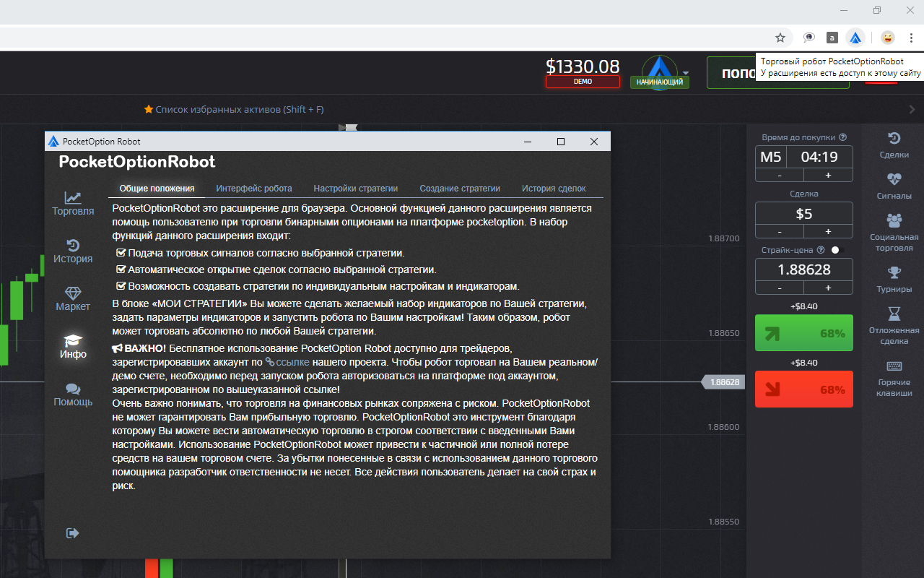Open the account level dropdown arrow
Viewport: 924px width, 578px height.
[686, 73]
